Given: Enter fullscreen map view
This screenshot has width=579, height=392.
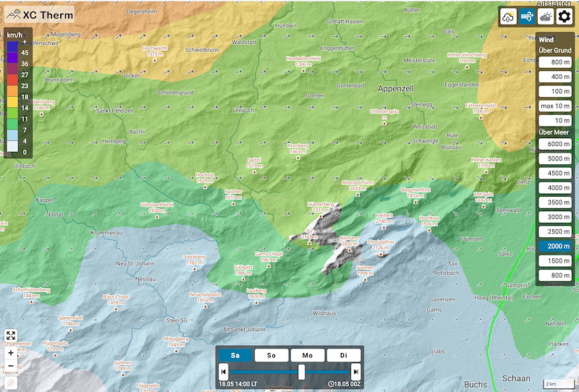Looking at the screenshot, I should [x=11, y=336].
